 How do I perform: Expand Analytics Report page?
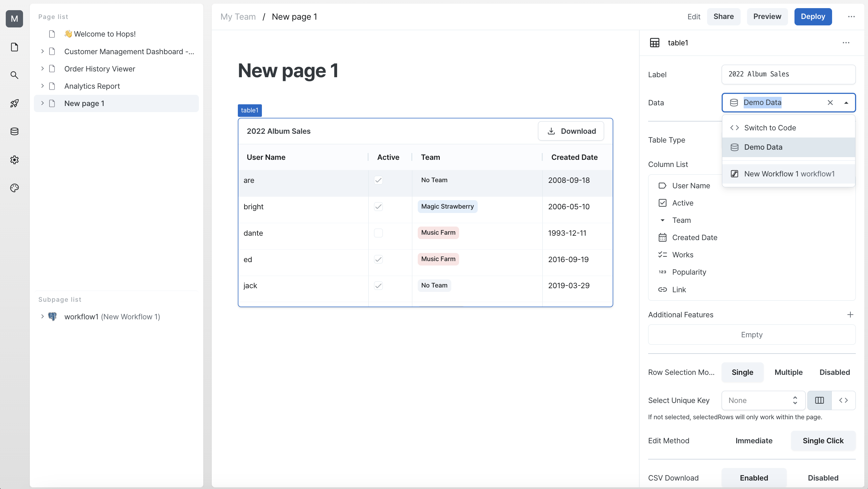[x=42, y=86]
